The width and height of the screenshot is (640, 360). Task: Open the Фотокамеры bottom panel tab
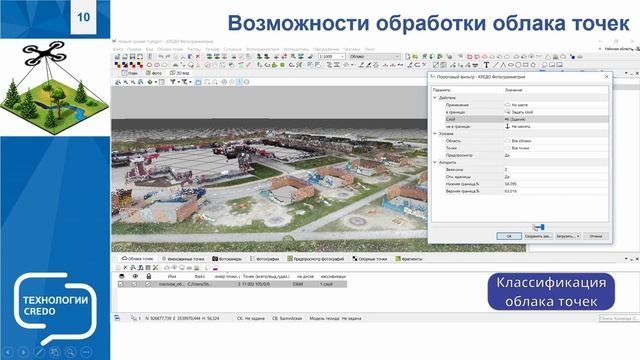[x=227, y=259]
